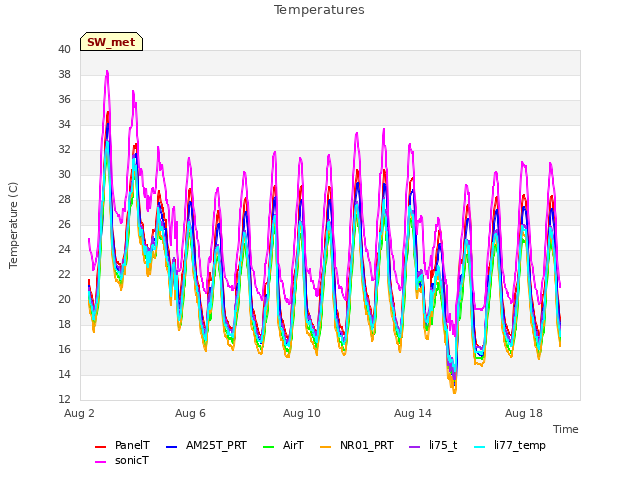Click the Time axis title
The height and width of the screenshot is (480, 640).
pyautogui.click(x=566, y=429)
